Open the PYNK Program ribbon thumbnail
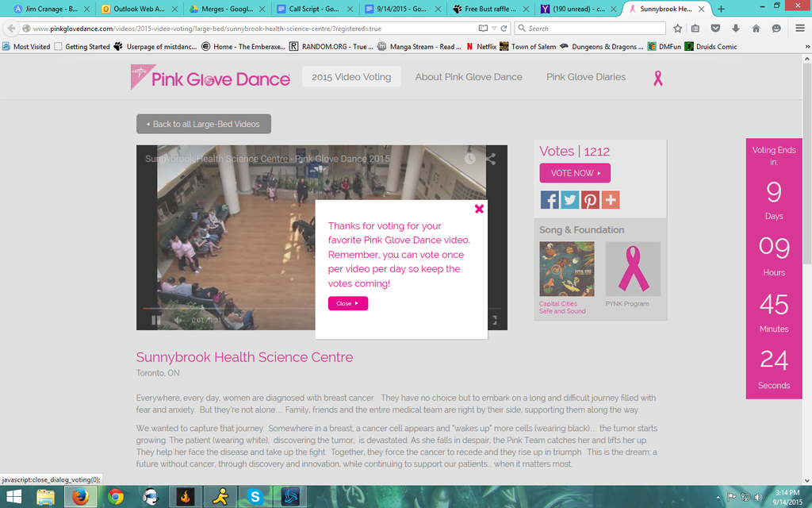Screen dimensions: 812x508 (633, 269)
